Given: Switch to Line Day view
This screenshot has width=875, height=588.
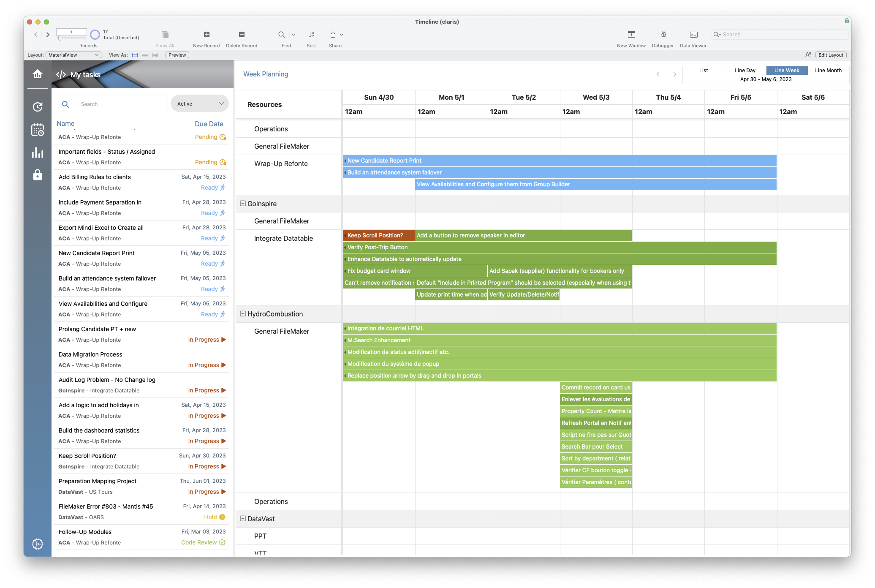Looking at the screenshot, I should (x=745, y=70).
